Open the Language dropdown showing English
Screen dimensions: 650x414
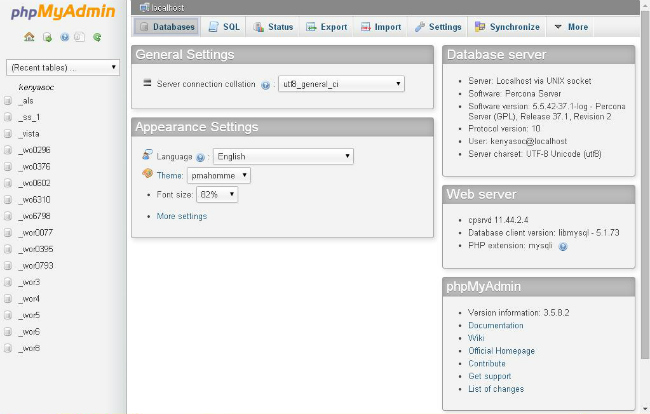pyautogui.click(x=283, y=156)
